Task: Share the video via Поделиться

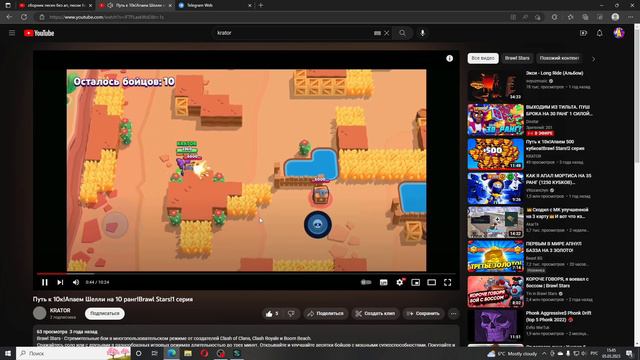Action: click(x=326, y=313)
